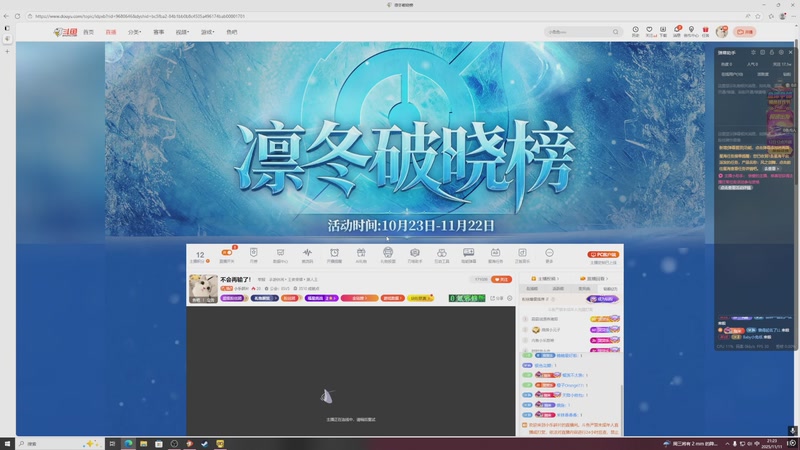Open Microsoft Edge from taskbar
The width and height of the screenshot is (800, 450).
coord(128,444)
